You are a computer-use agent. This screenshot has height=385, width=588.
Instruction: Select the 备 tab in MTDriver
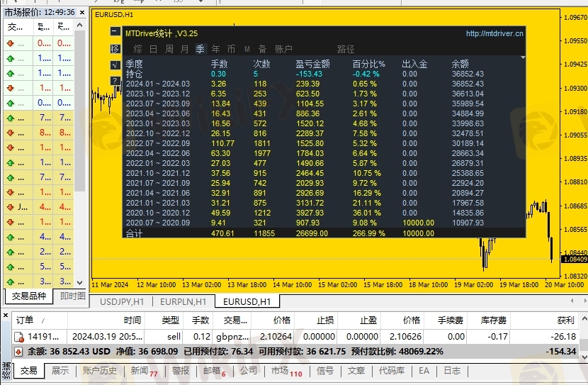pos(262,49)
